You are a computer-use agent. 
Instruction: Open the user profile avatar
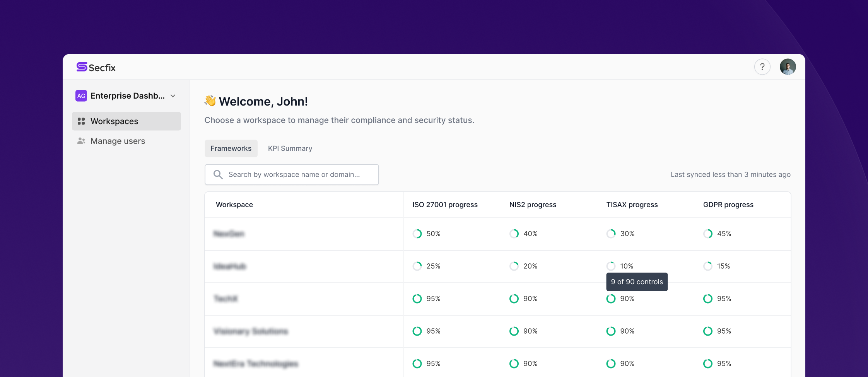coord(788,67)
